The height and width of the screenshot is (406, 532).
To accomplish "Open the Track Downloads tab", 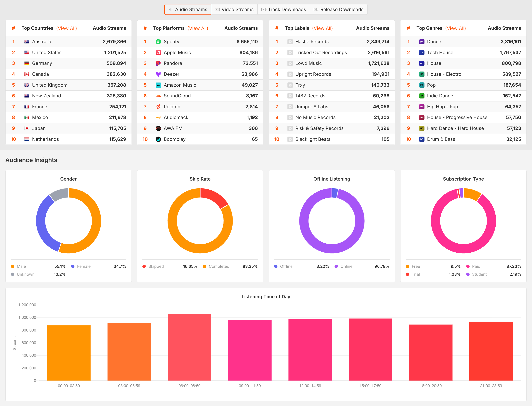I will tap(284, 9).
